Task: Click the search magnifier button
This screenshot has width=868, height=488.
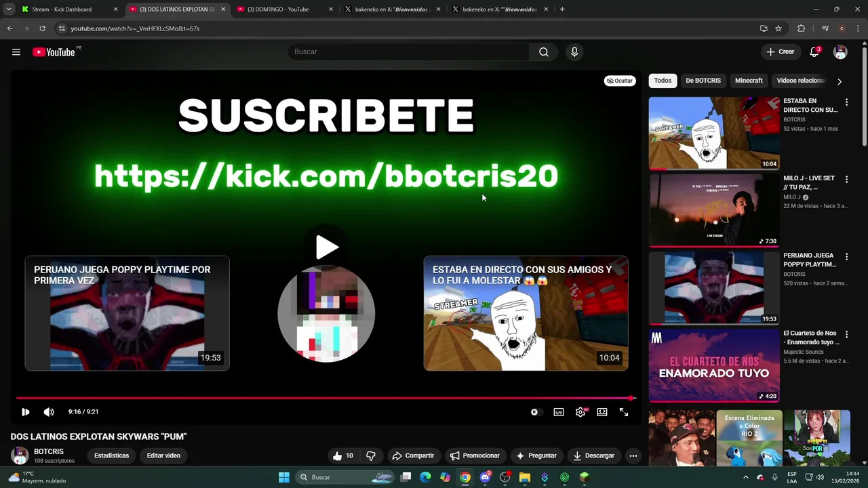Action: [544, 52]
